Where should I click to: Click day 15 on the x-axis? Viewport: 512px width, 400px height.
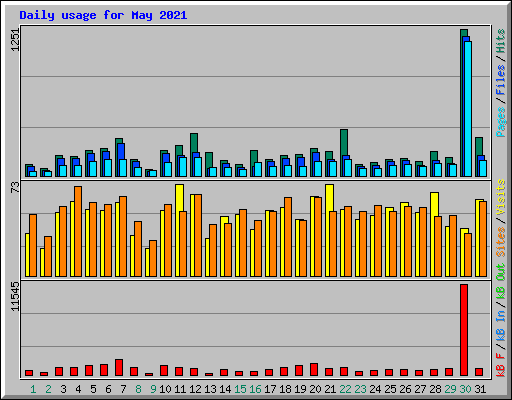(240, 389)
